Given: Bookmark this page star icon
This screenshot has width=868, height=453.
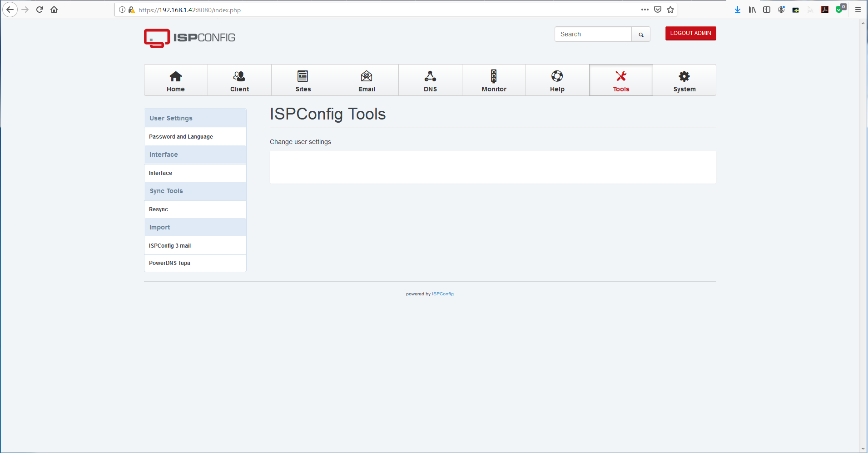Looking at the screenshot, I should pos(670,10).
